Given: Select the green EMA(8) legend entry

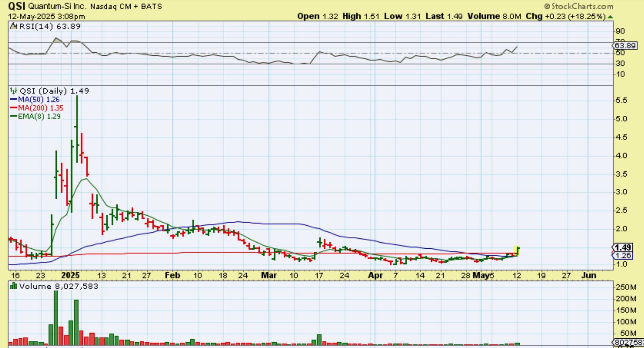Looking at the screenshot, I should click(35, 116).
